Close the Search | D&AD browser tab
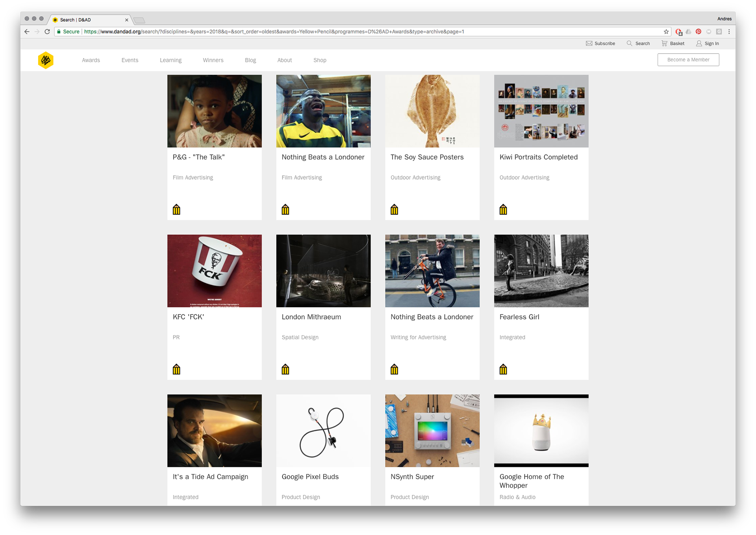The image size is (756, 535). point(127,20)
